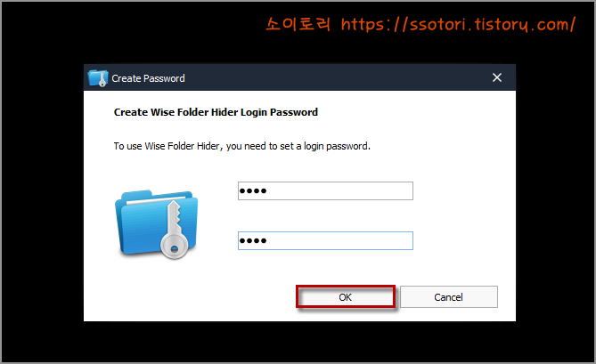Click the masked dots in the upper password box
This screenshot has height=364, width=596.
pos(253,191)
